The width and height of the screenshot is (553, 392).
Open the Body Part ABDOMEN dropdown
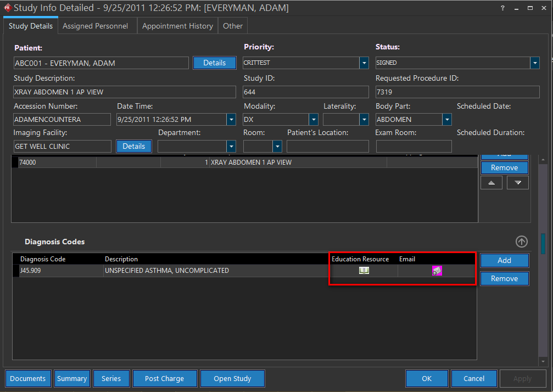[446, 120]
